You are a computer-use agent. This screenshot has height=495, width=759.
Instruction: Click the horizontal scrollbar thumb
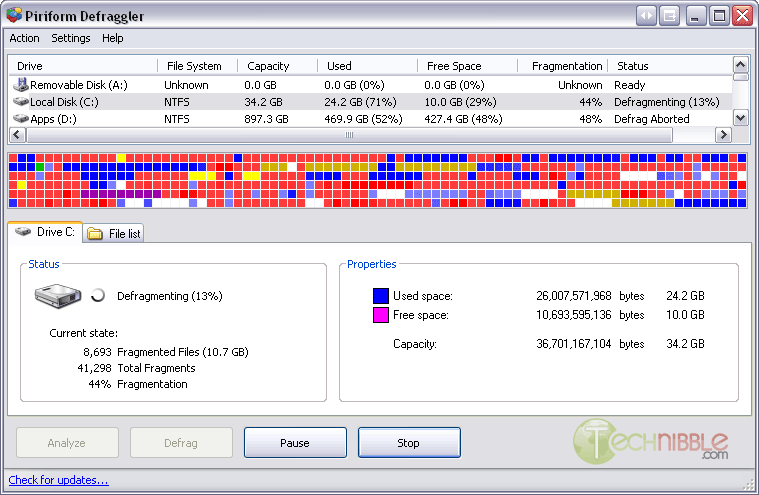coord(349,135)
